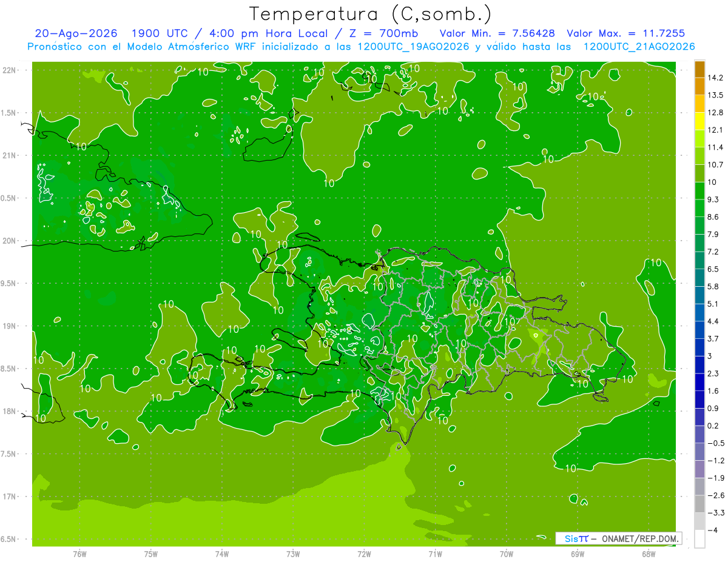This screenshot has height=562, width=728.
Task: Click colorbar label "11.4"
Action: [715, 147]
